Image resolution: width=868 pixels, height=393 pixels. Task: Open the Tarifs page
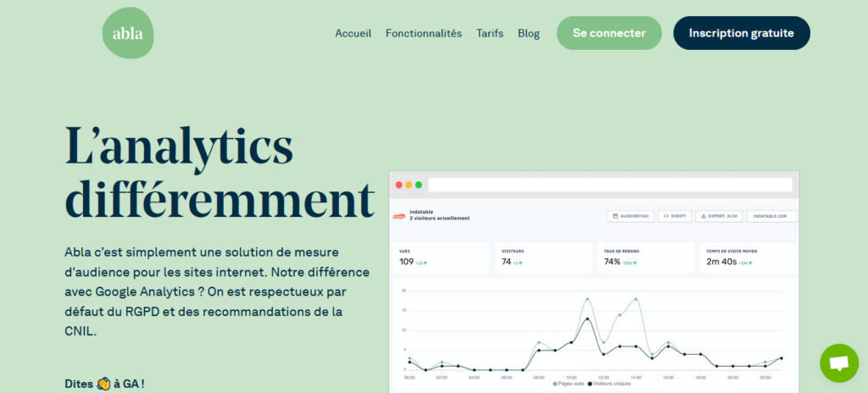[490, 33]
